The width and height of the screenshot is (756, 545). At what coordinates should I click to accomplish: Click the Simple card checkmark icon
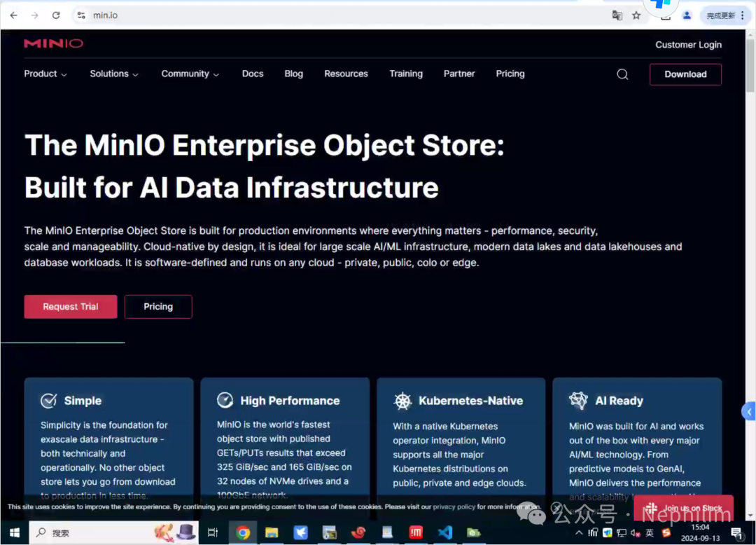(x=49, y=400)
